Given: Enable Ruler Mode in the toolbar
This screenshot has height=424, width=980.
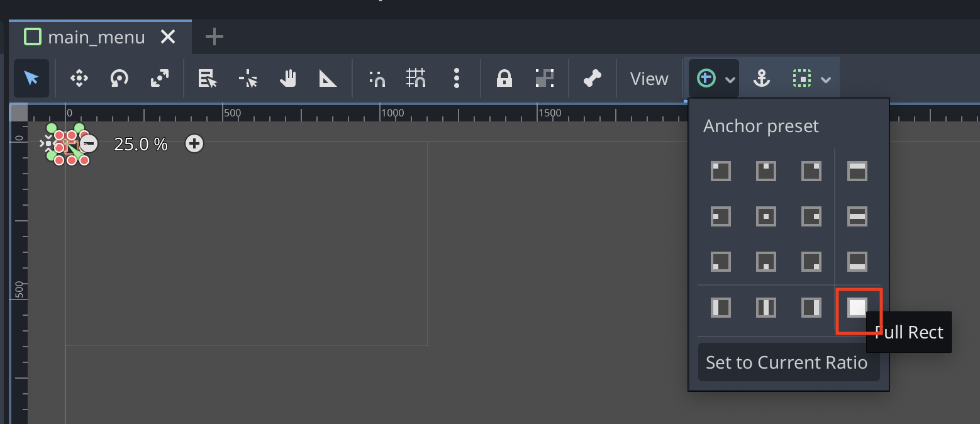Looking at the screenshot, I should click(327, 78).
